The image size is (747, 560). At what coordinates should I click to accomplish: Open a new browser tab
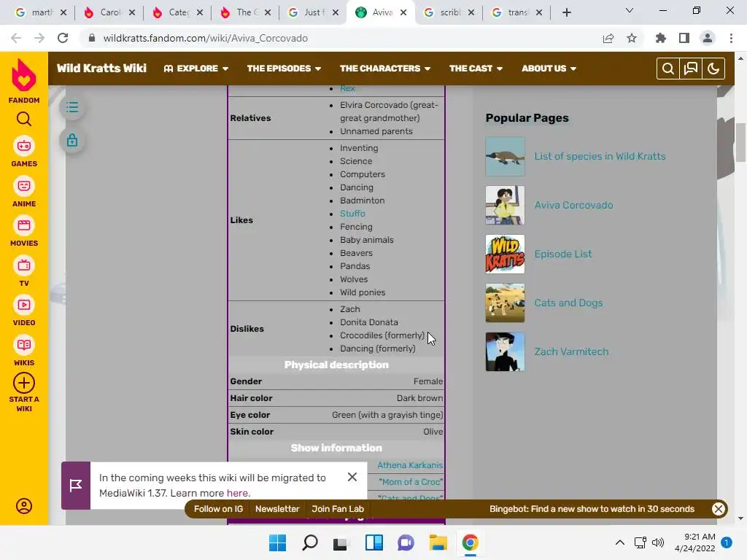[566, 12]
